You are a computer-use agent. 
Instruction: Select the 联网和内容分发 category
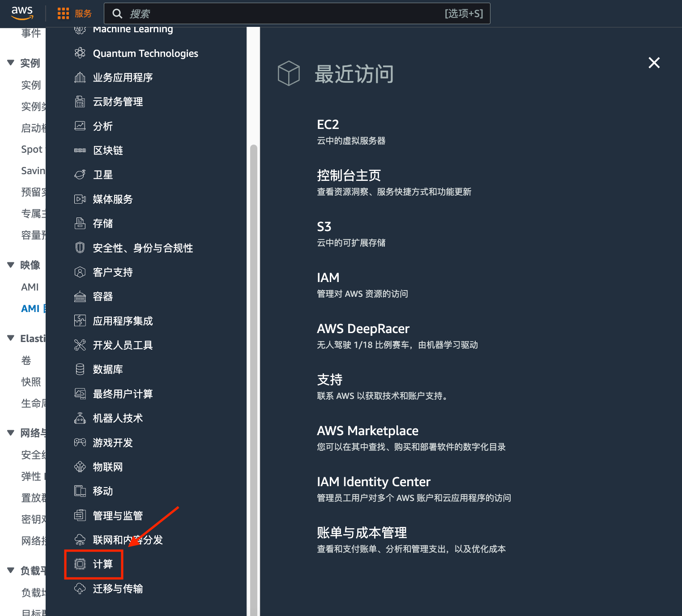(128, 540)
